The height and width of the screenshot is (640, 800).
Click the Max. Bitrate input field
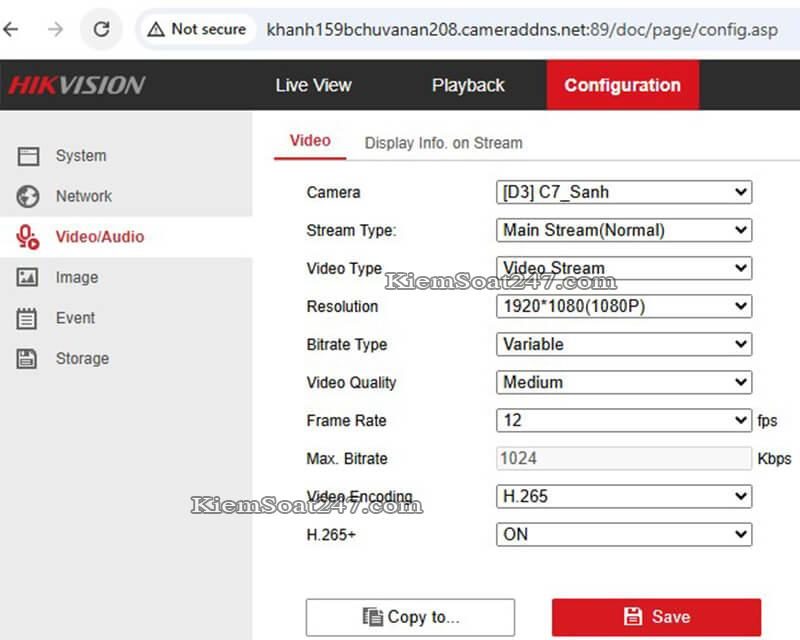pyautogui.click(x=624, y=458)
